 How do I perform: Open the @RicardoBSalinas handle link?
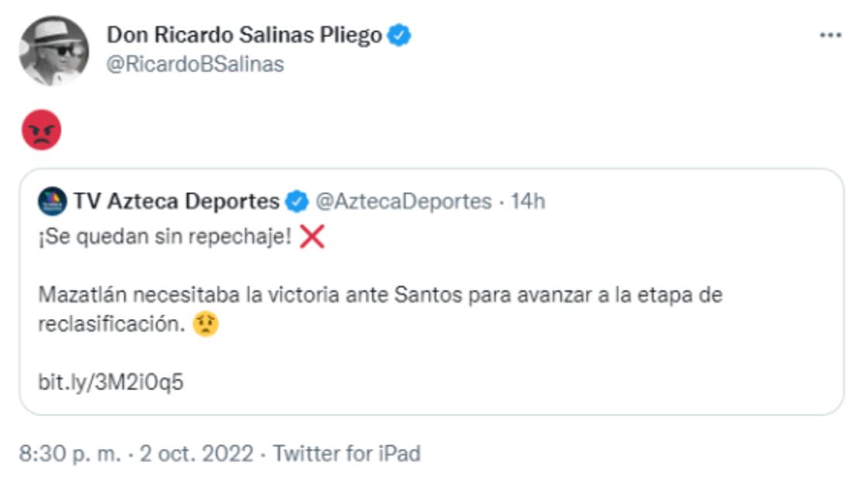[x=195, y=64]
